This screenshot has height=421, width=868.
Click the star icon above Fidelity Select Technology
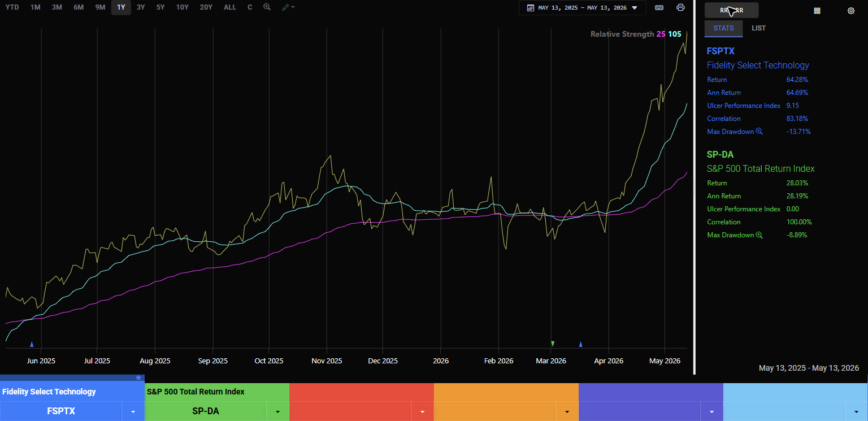[x=138, y=377]
